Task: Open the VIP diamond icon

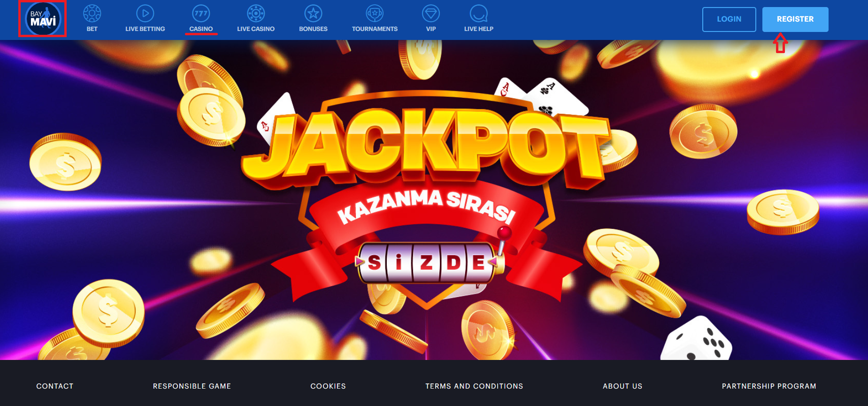Action: 431,13
